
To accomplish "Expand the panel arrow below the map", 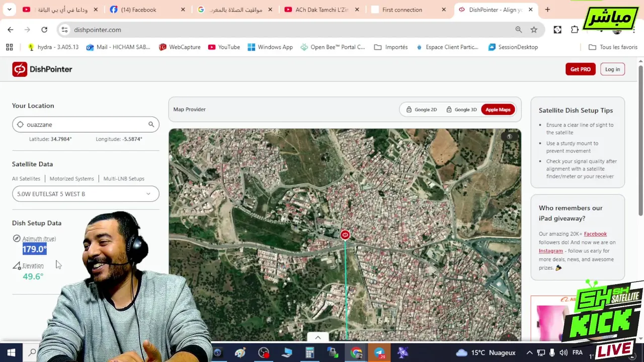I will (x=317, y=337).
